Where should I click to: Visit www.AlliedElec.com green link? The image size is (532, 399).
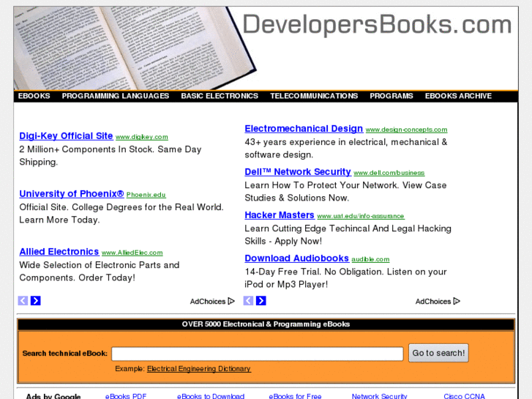132,253
